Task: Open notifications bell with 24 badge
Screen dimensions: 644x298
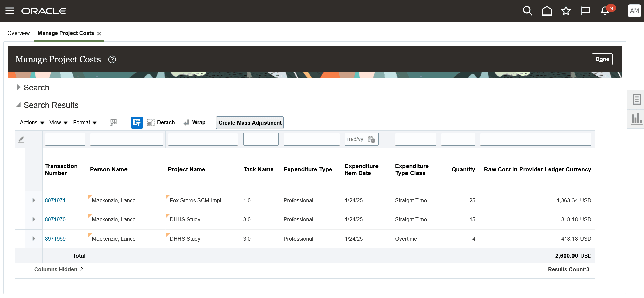Action: [608, 10]
